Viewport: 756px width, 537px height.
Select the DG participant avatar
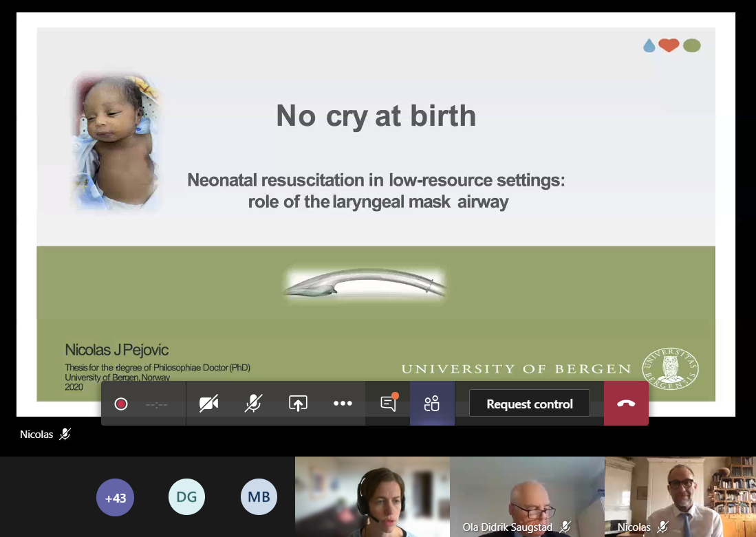(186, 497)
